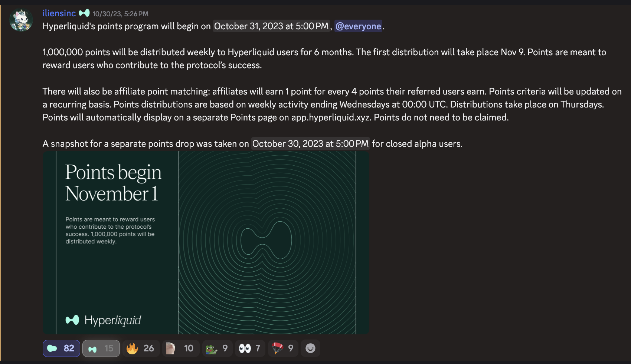The width and height of the screenshot is (631, 364).
Task: Click the fire emoji icon
Action: (132, 348)
